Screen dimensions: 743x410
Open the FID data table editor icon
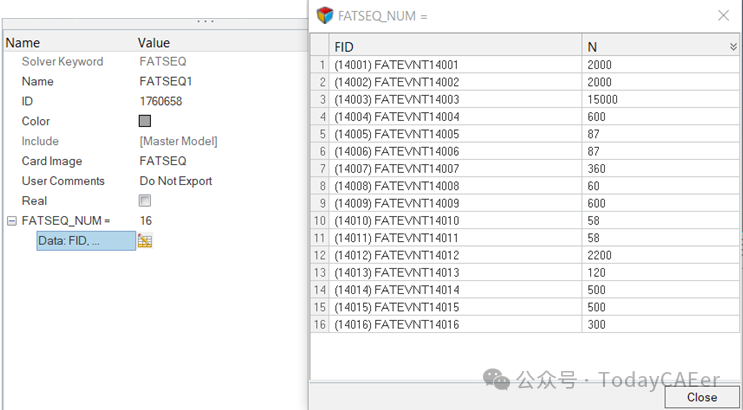coord(145,241)
